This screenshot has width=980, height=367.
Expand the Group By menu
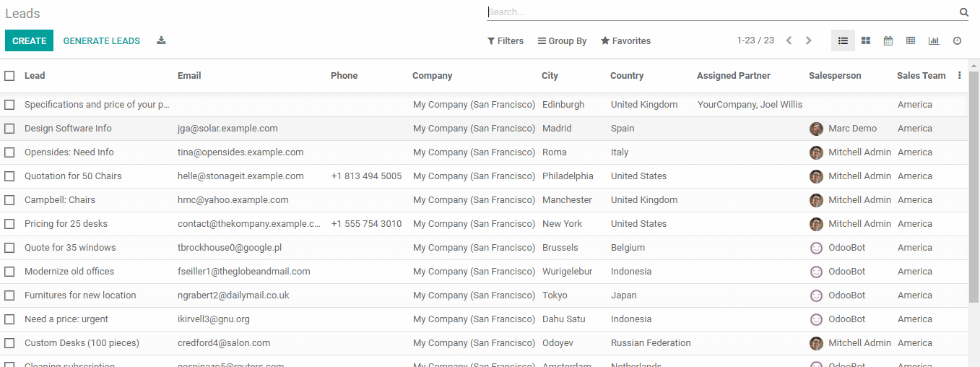pos(562,41)
